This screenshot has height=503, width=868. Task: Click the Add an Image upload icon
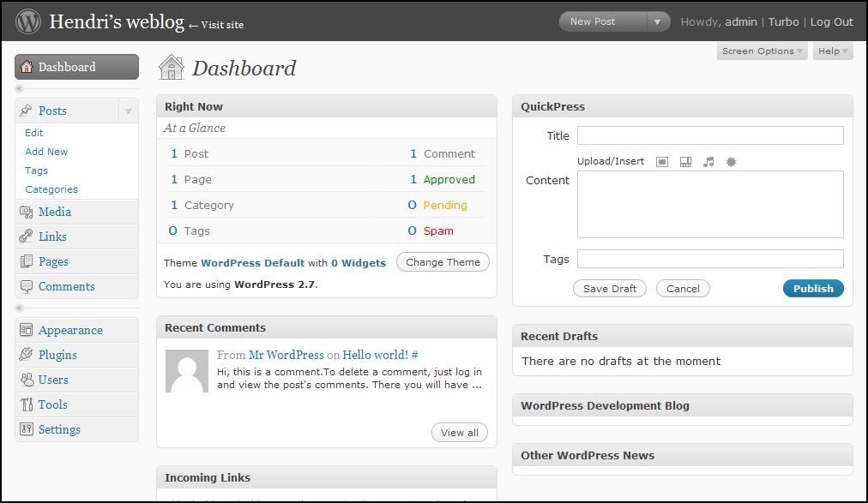click(x=662, y=162)
